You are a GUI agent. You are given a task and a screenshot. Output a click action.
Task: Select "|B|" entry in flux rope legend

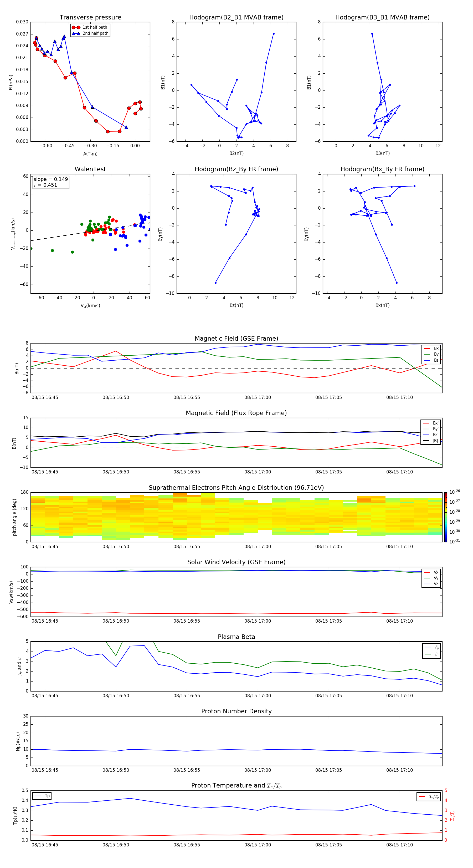431,441
